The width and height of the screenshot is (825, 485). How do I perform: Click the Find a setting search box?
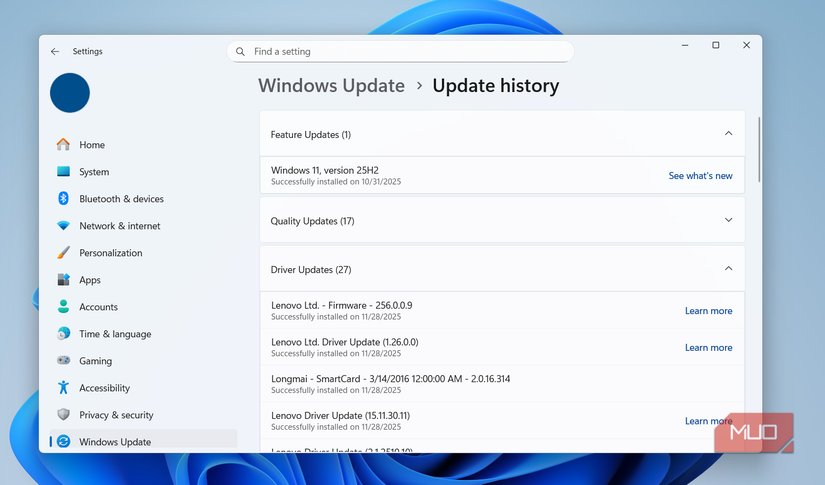click(400, 52)
